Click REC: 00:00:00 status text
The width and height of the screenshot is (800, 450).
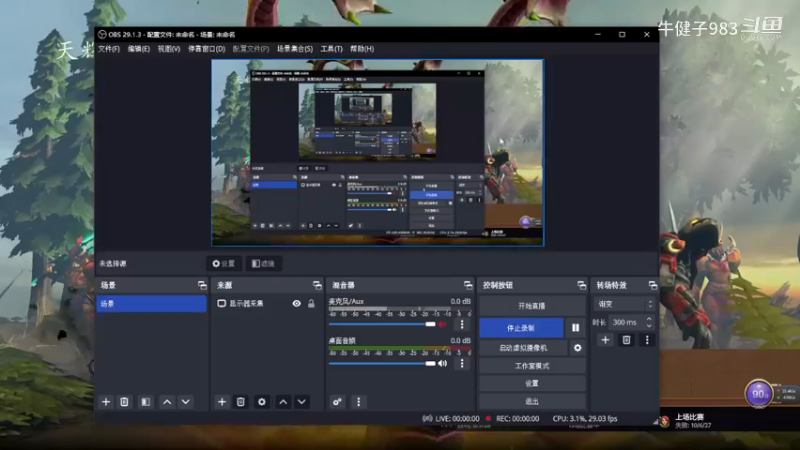coord(517,418)
